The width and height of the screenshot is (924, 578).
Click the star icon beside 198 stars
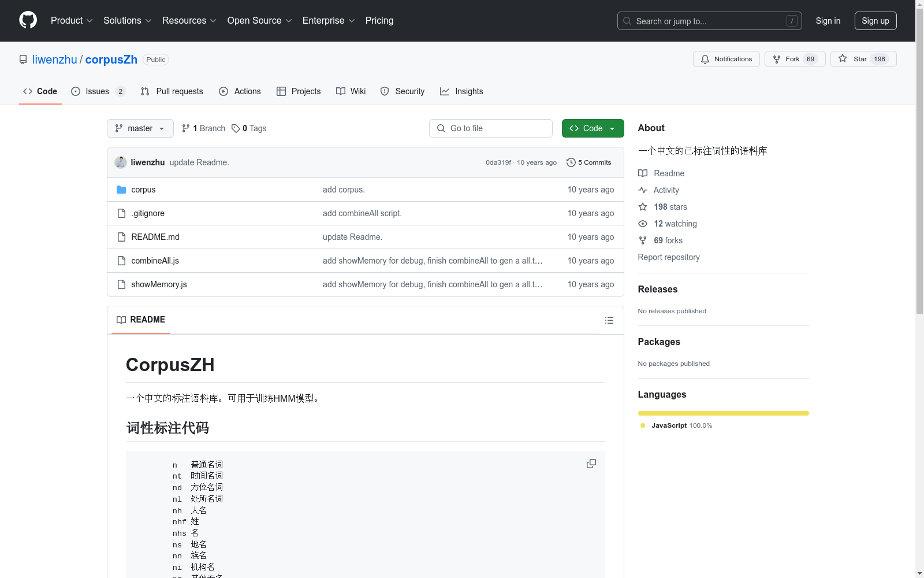click(x=643, y=207)
